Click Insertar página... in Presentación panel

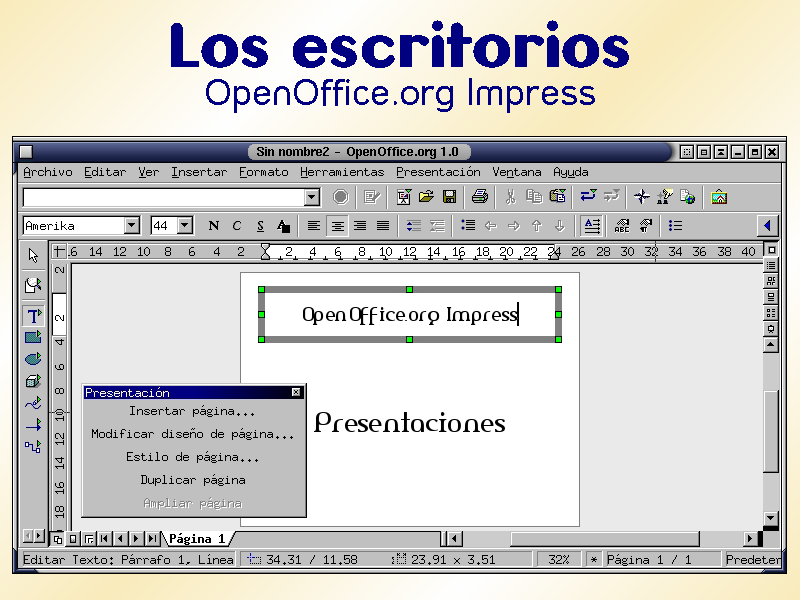pyautogui.click(x=192, y=411)
